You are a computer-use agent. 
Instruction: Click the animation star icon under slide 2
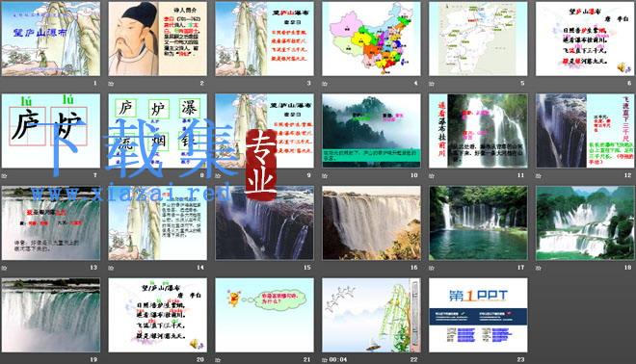tap(111, 84)
